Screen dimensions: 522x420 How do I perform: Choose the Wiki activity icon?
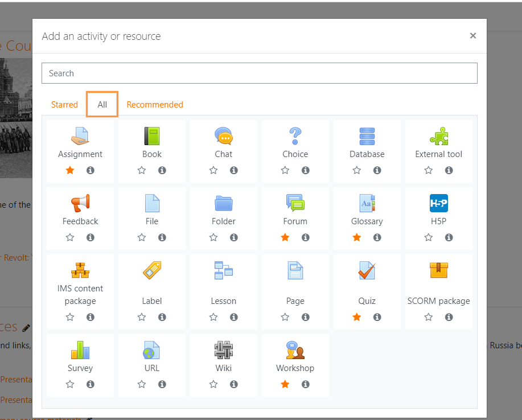(223, 350)
